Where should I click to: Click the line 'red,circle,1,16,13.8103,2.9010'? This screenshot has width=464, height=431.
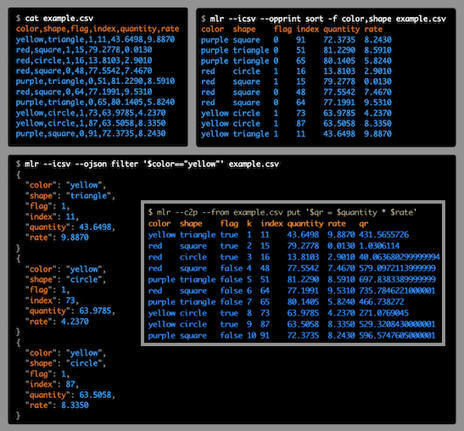coord(84,60)
